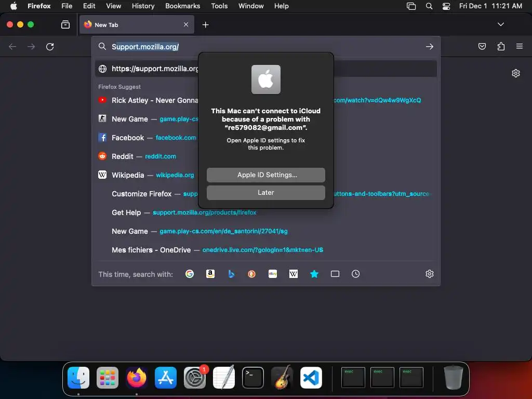The width and height of the screenshot is (532, 399).
Task: Open the Customize Firefox suggestion
Action: [265, 194]
